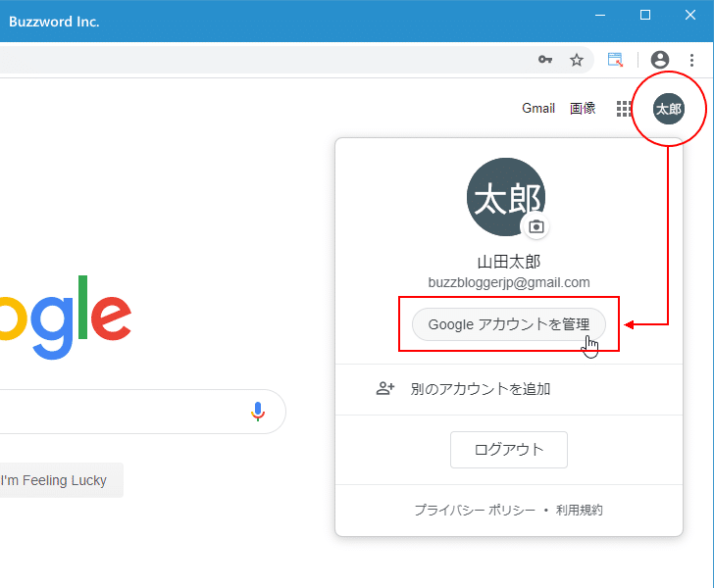Screen dimensions: 714x588
Task: Click the email buzzbloggerjp@gmail.com text
Action: [509, 282]
